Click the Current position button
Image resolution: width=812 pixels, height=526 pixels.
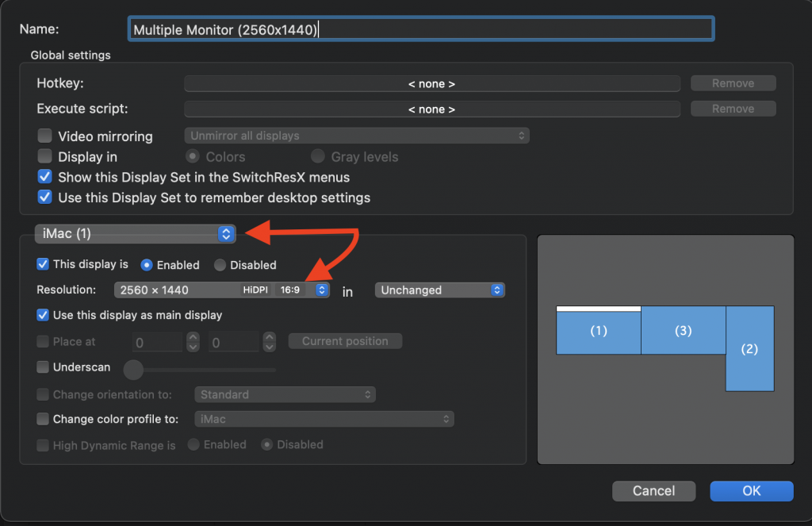pos(346,341)
